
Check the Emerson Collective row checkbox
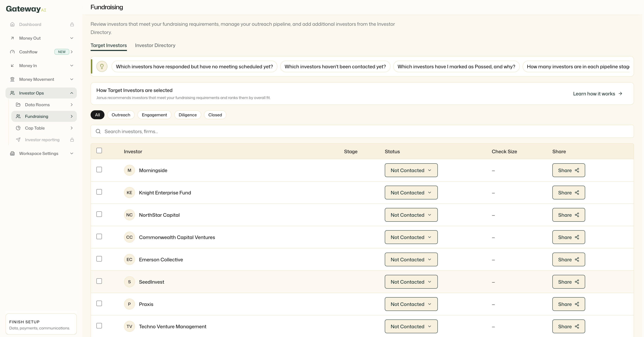coord(99,259)
